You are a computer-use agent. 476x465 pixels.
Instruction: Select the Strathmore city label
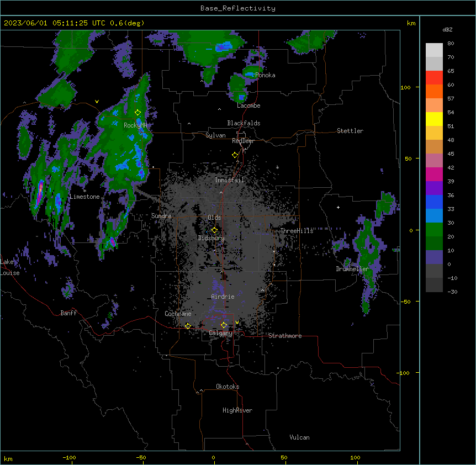pyautogui.click(x=285, y=336)
